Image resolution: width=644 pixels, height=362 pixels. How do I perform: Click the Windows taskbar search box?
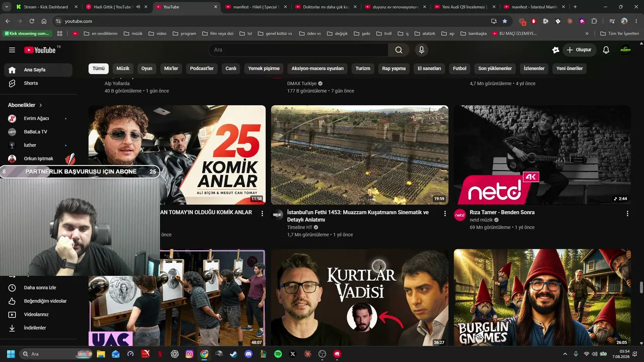point(55,354)
